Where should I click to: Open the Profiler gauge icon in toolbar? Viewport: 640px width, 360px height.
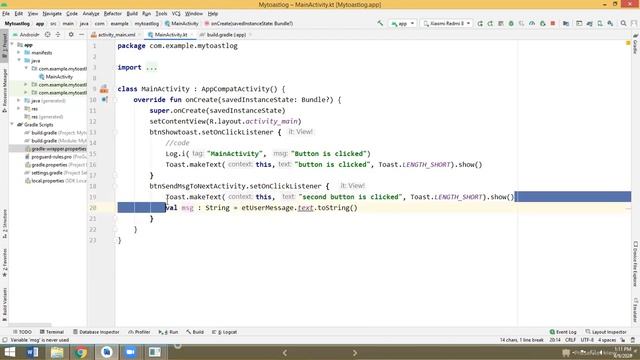532,23
